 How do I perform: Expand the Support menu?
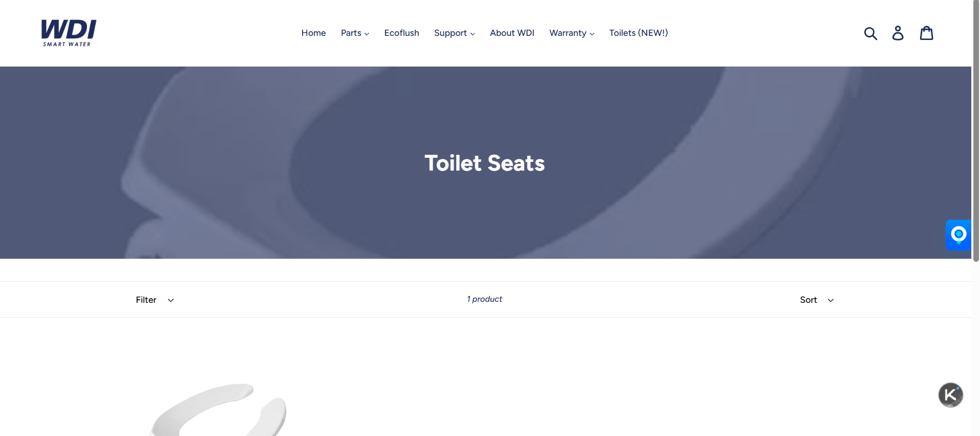(454, 33)
